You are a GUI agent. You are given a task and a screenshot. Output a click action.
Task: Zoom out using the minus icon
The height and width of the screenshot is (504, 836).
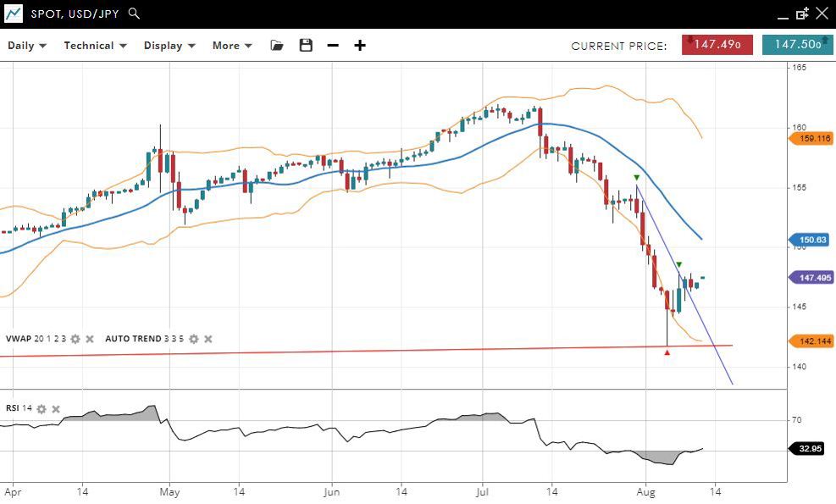(x=333, y=46)
